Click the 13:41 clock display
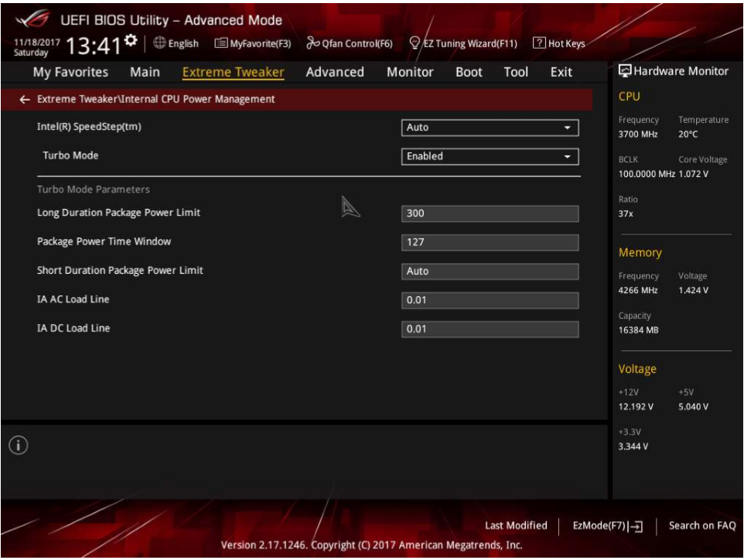Screen dimensions: 744x560 (94, 46)
